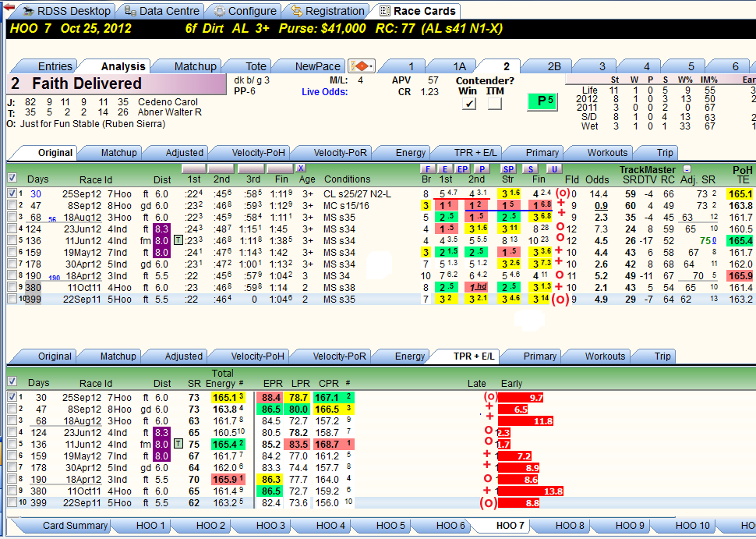The width and height of the screenshot is (756, 539).
Task: Click the X button above the Age column
Action: (301, 168)
